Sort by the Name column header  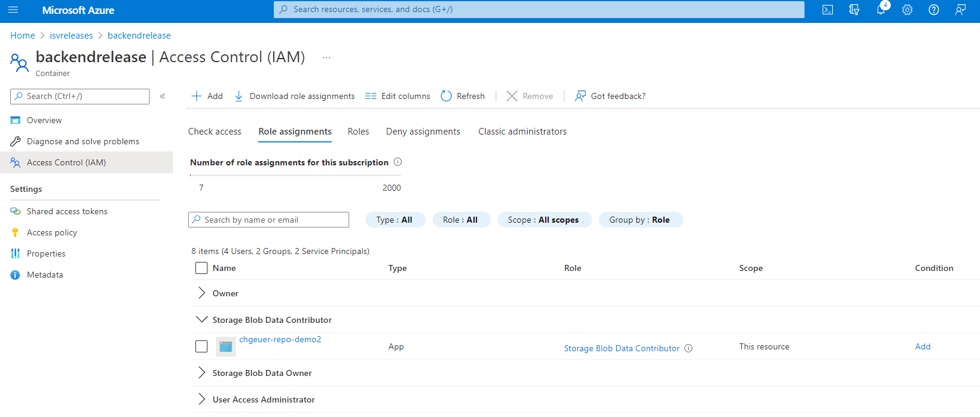click(224, 268)
